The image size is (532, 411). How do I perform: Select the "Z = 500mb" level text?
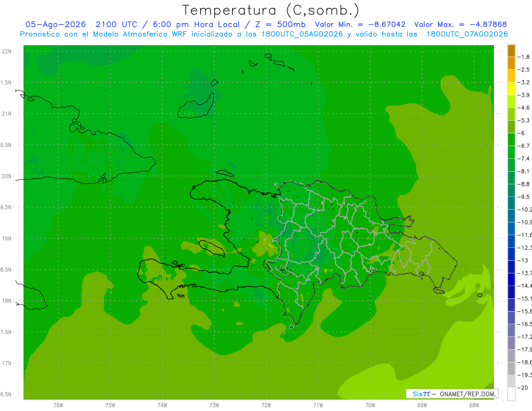point(278,24)
